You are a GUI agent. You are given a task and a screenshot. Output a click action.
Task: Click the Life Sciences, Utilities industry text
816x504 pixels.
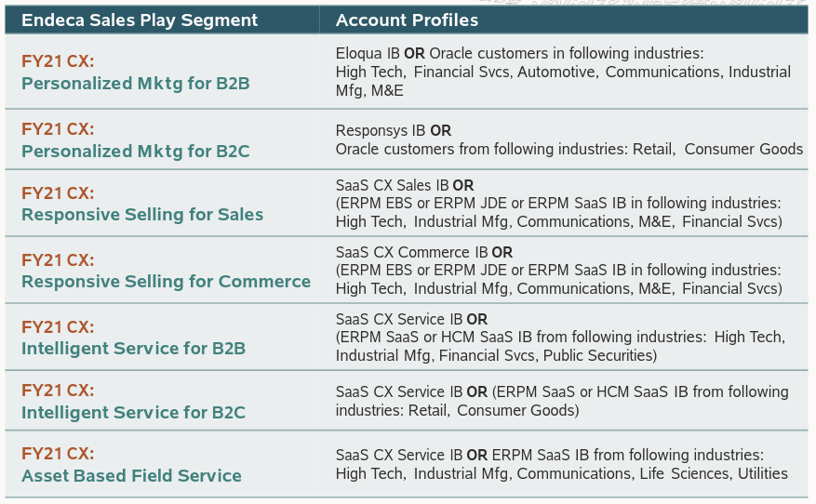click(x=713, y=473)
